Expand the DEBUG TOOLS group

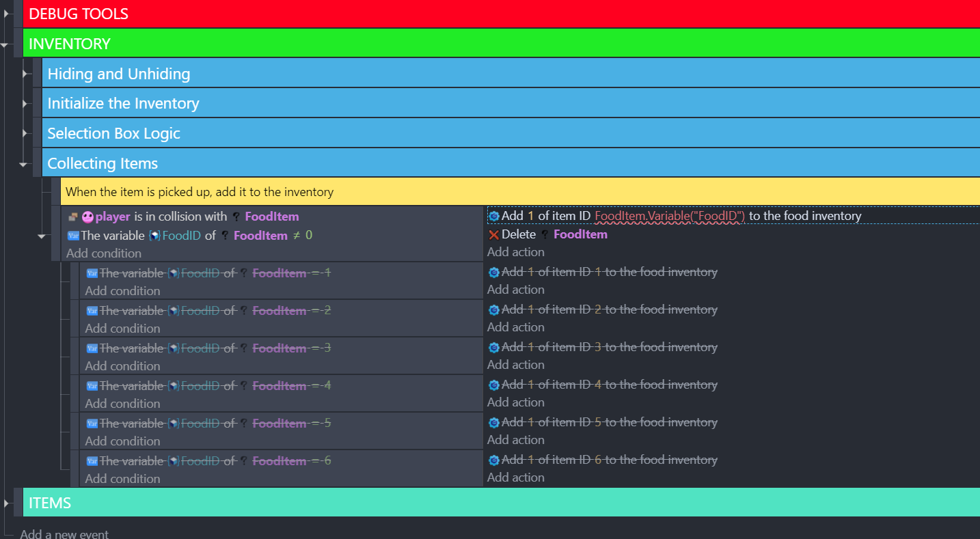[6, 14]
